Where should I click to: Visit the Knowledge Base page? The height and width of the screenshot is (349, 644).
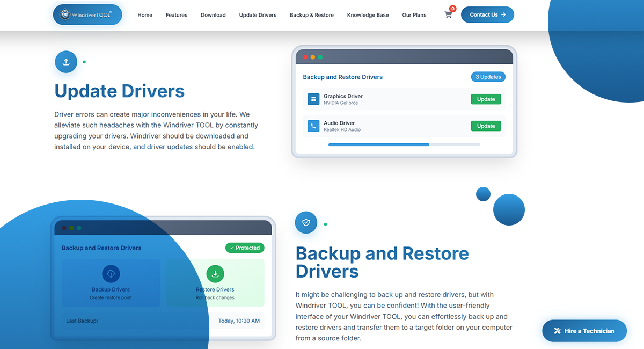[x=368, y=15]
